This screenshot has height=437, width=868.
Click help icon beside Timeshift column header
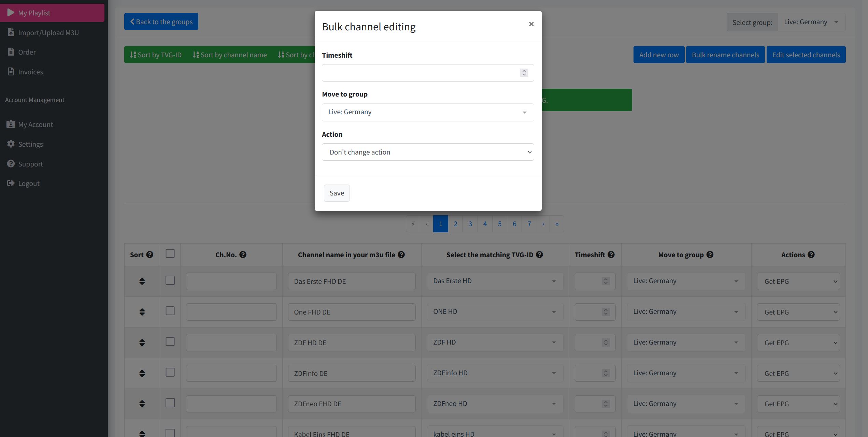(x=611, y=254)
